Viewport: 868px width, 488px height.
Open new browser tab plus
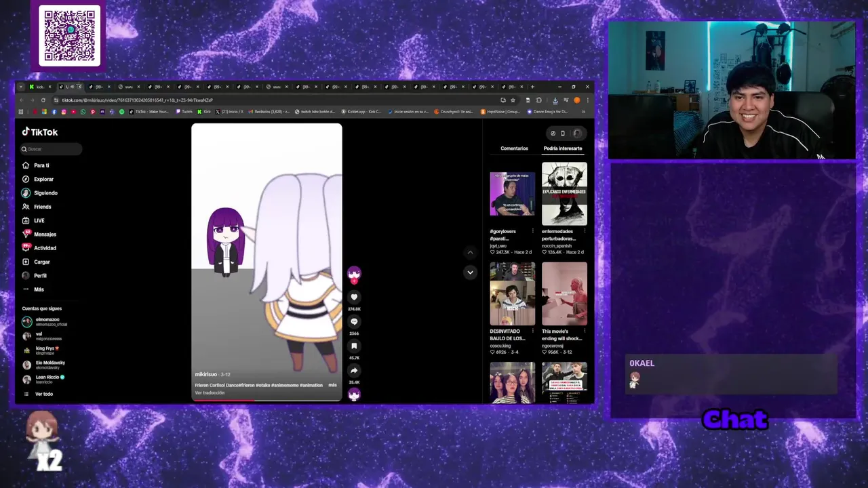click(532, 87)
